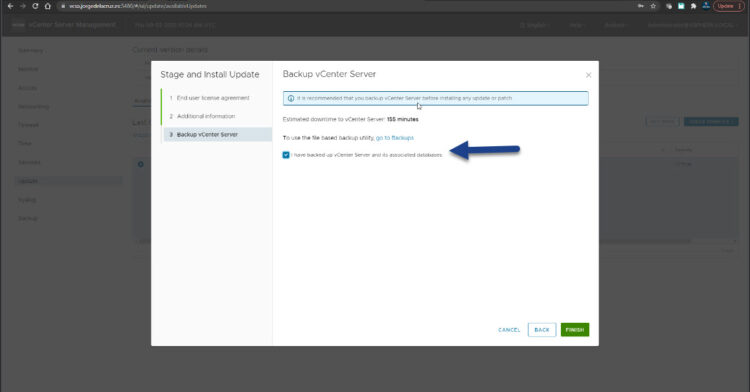Click the browser Update button

click(728, 6)
